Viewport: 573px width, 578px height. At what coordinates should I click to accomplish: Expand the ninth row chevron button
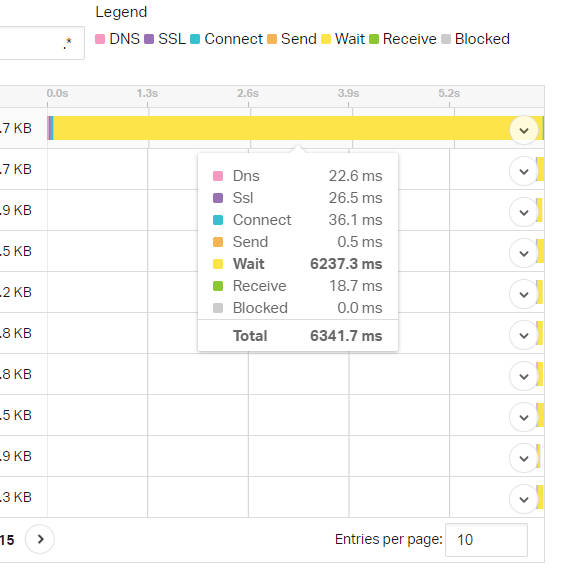[524, 458]
